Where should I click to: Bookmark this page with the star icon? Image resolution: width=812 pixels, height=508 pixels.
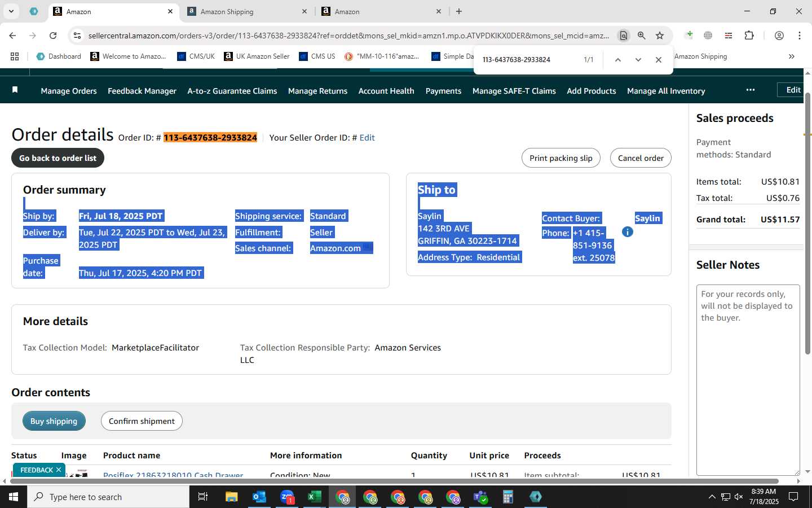pos(660,36)
